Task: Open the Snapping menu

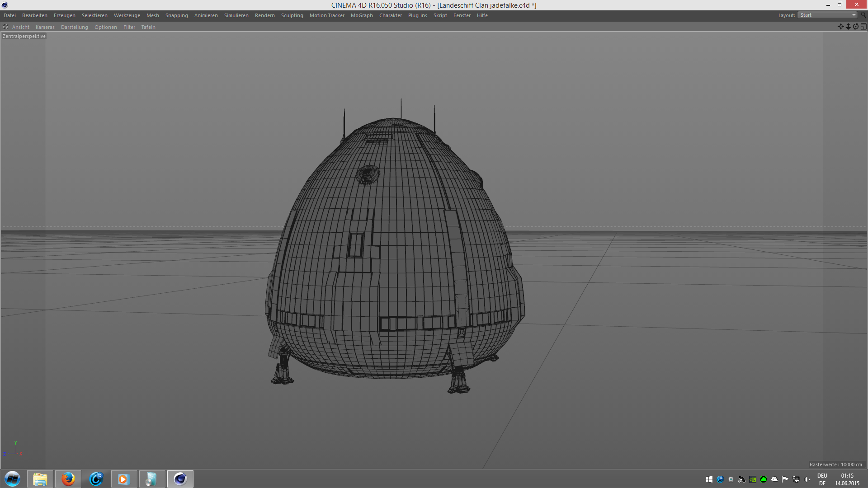Action: click(x=177, y=15)
